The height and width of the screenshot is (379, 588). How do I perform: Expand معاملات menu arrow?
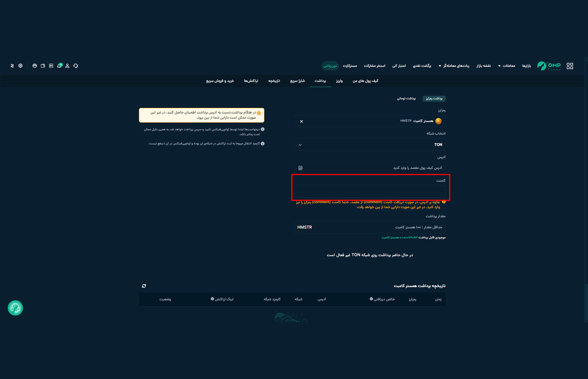point(499,66)
